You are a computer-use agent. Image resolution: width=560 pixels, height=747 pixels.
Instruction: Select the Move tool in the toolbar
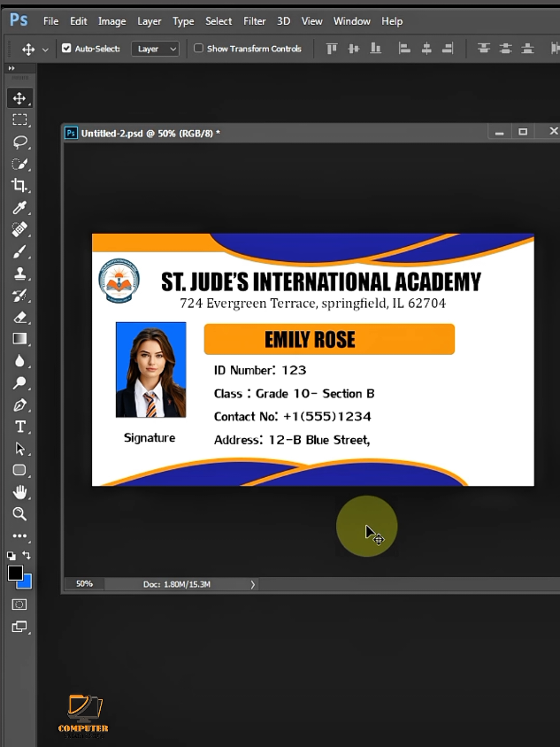pos(19,98)
